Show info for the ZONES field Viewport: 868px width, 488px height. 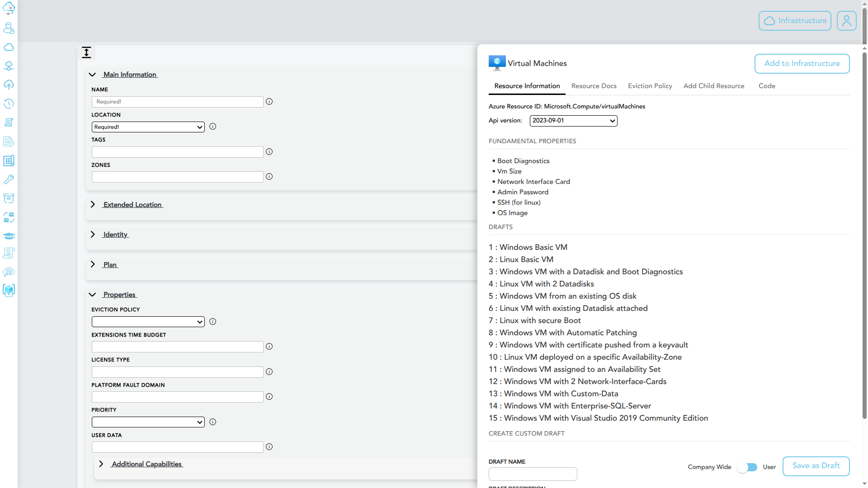269,177
